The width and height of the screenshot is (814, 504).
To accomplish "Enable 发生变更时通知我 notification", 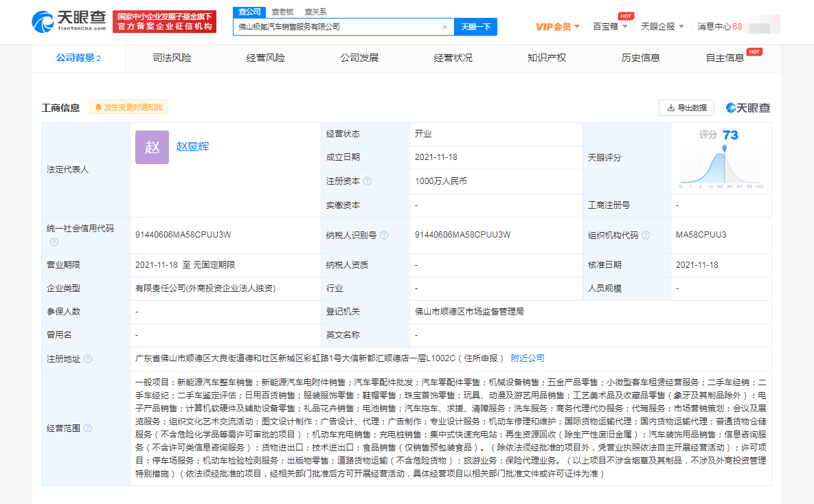I will point(128,107).
